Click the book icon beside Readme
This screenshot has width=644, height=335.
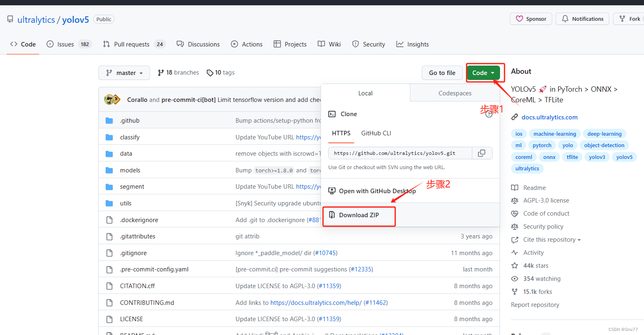[515, 188]
